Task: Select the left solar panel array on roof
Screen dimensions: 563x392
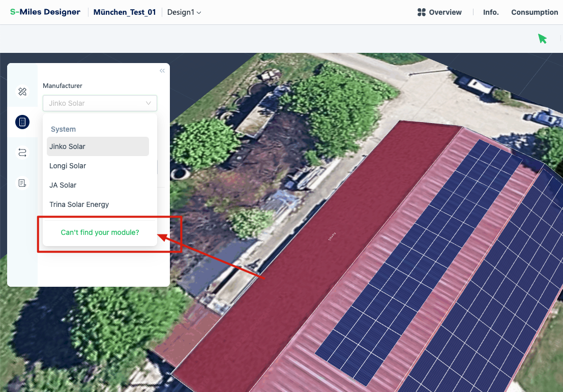Action: (x=419, y=262)
